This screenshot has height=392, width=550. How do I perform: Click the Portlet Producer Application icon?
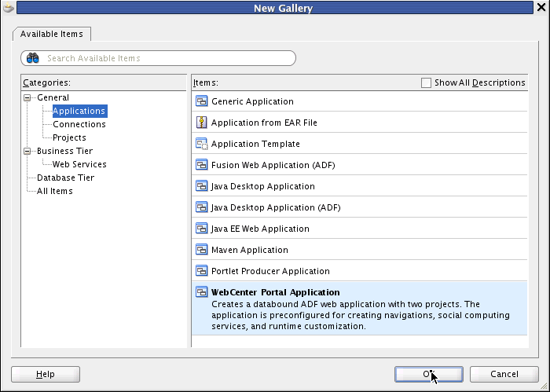click(x=201, y=271)
